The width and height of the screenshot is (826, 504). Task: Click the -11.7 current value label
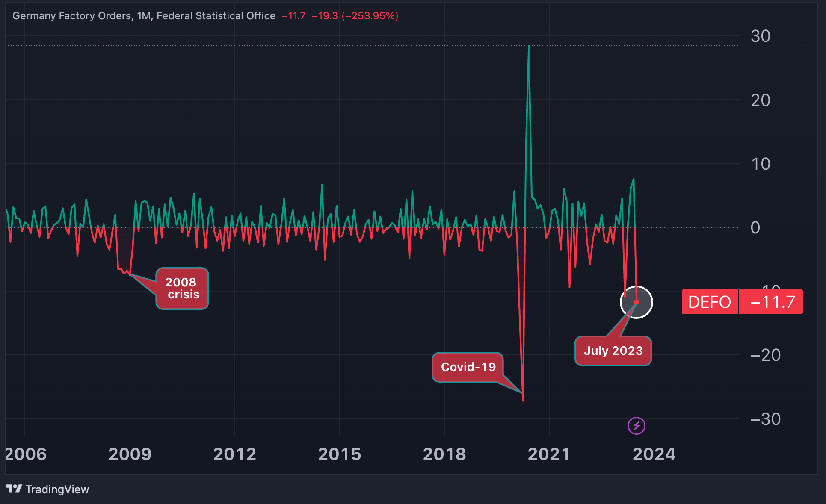[x=772, y=302]
